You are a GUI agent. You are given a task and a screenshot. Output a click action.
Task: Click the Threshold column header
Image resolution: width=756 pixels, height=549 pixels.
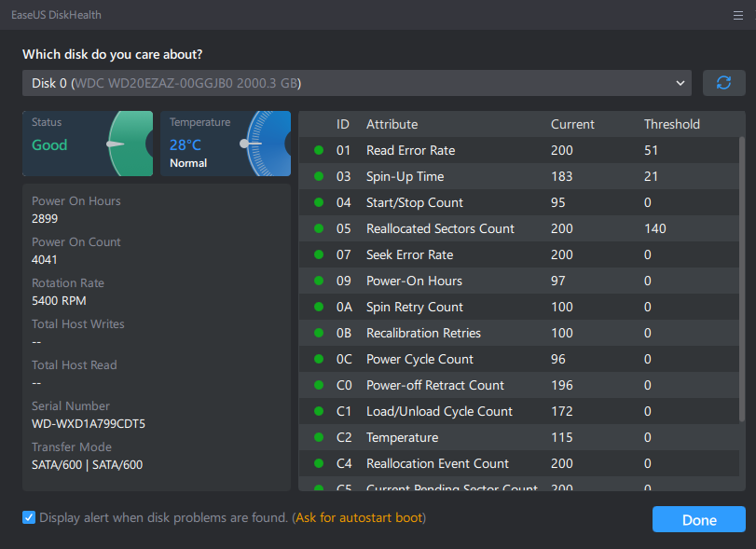(x=671, y=124)
